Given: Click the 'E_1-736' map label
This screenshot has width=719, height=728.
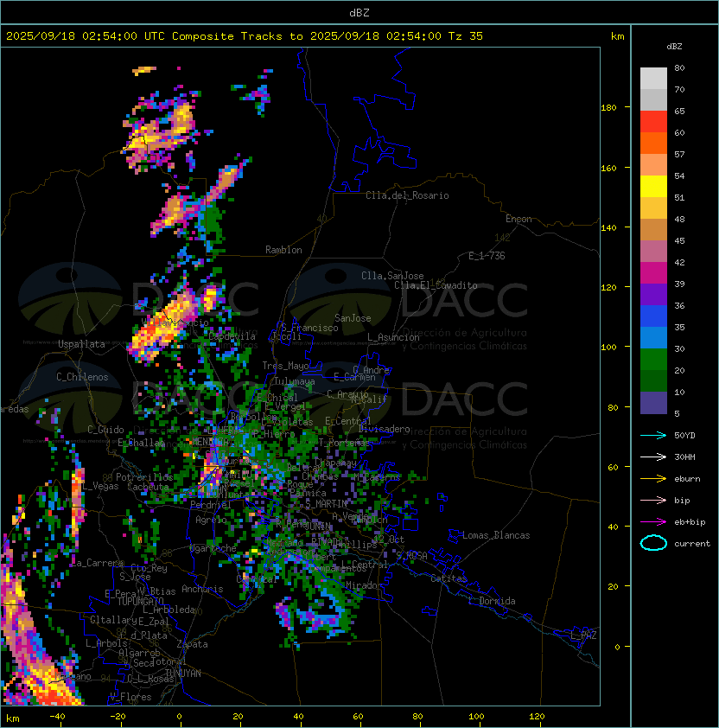Looking at the screenshot, I should (x=487, y=256).
